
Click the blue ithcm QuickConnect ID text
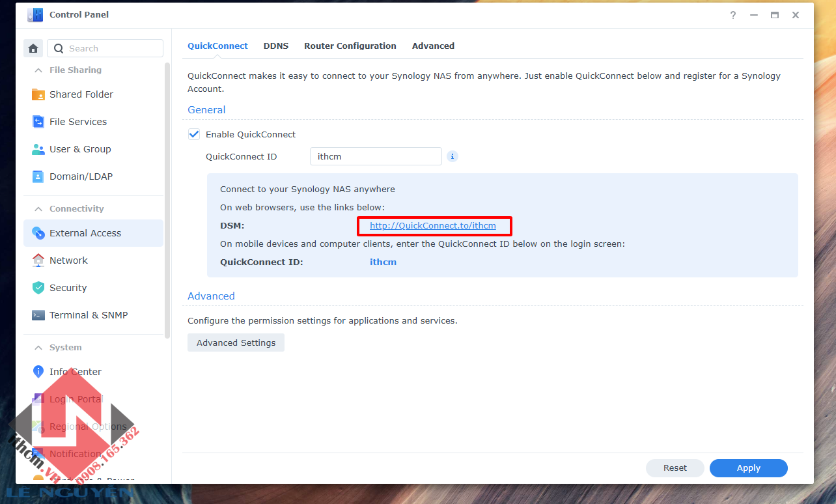point(383,262)
